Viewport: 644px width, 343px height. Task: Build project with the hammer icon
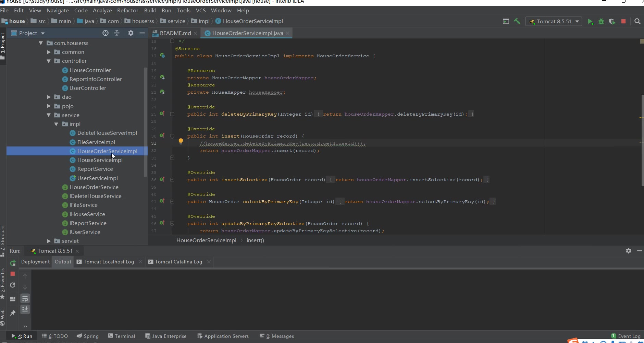click(517, 21)
